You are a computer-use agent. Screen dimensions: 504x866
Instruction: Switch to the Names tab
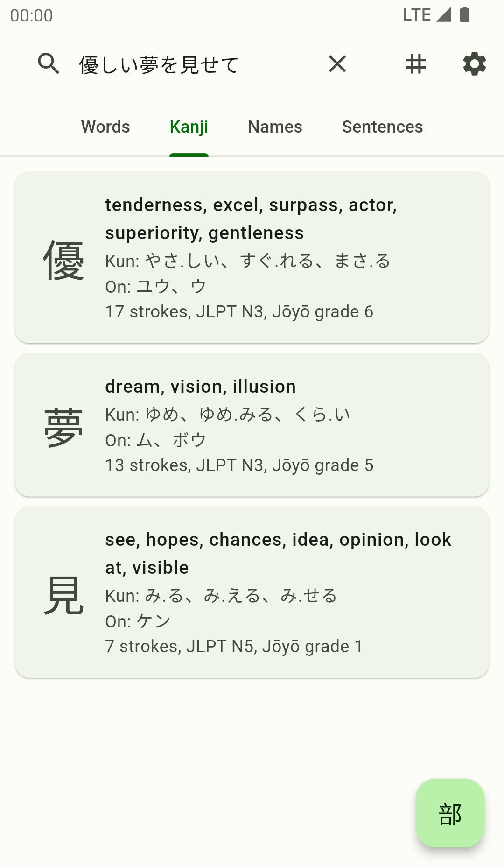coord(275,127)
